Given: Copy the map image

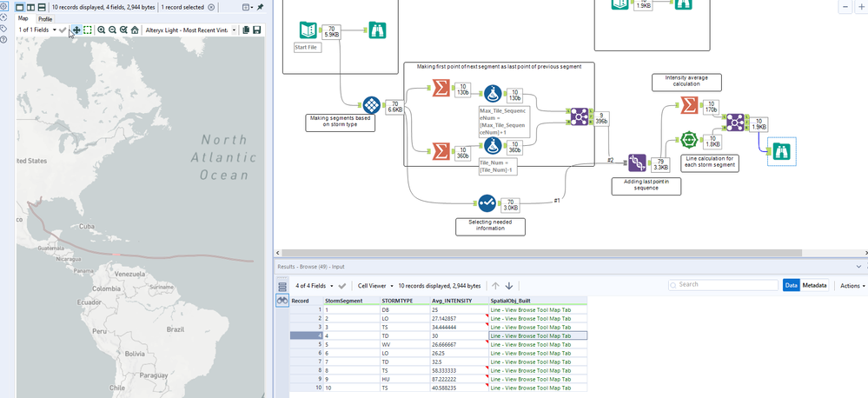Looking at the screenshot, I should 247,30.
